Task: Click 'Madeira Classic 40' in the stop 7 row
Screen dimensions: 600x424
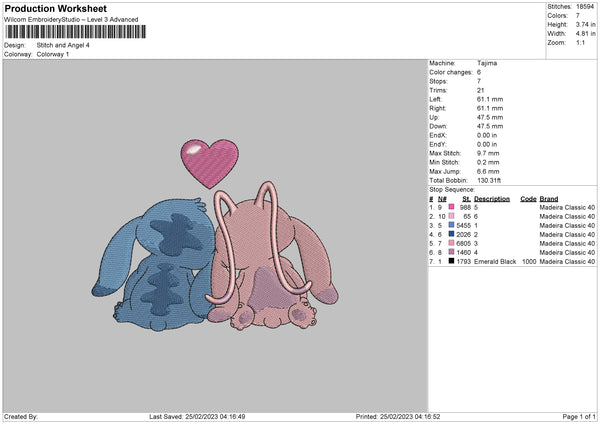Action: (567, 262)
